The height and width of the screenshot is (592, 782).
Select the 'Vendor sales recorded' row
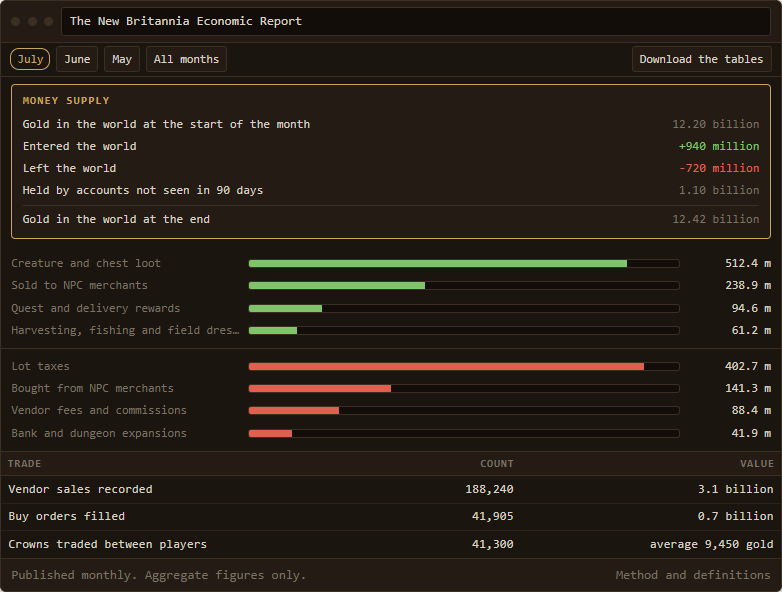pos(391,489)
